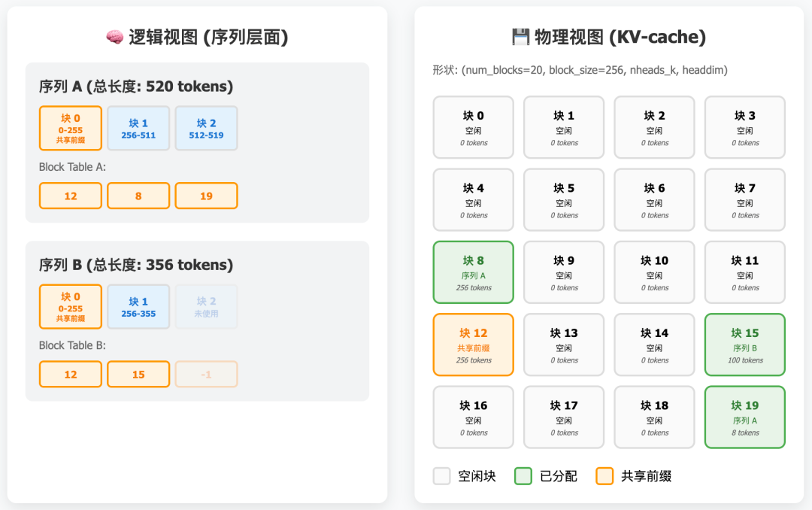Select the unused 块 2 of sequence B

[x=206, y=306]
